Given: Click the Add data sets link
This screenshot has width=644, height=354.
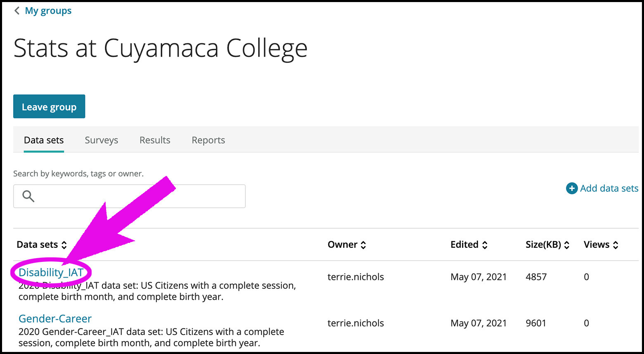Looking at the screenshot, I should pyautogui.click(x=609, y=188).
